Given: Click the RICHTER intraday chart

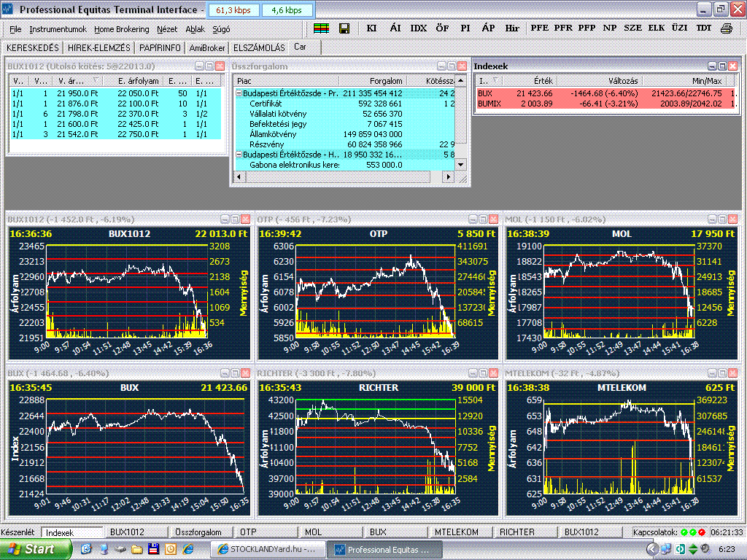Looking at the screenshot, I should (x=378, y=448).
